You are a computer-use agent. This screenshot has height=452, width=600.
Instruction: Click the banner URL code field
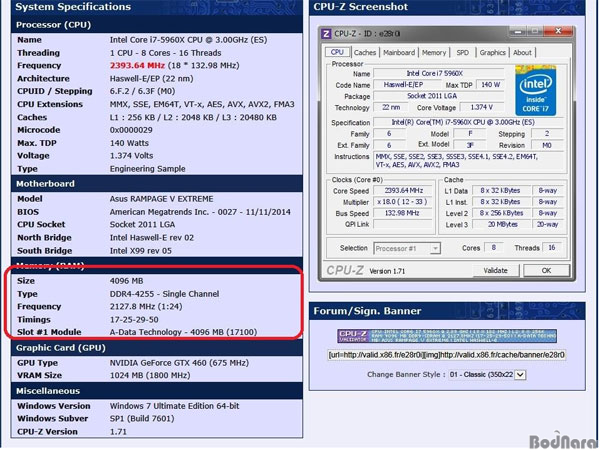click(446, 355)
